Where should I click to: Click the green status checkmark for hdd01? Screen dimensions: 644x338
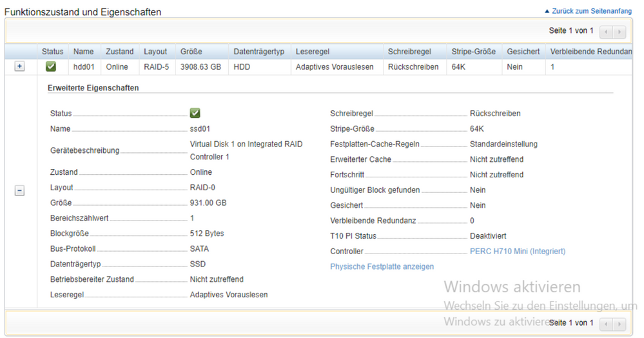tap(51, 66)
